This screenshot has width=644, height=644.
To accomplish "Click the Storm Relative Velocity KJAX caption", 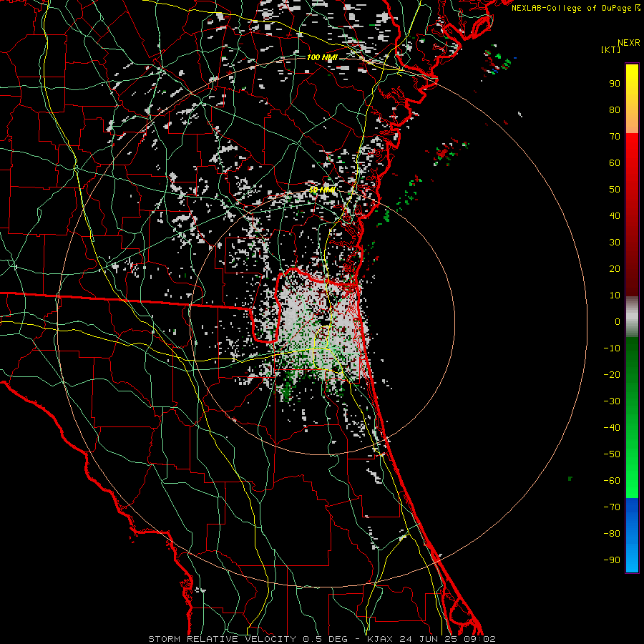I will (x=321, y=639).
